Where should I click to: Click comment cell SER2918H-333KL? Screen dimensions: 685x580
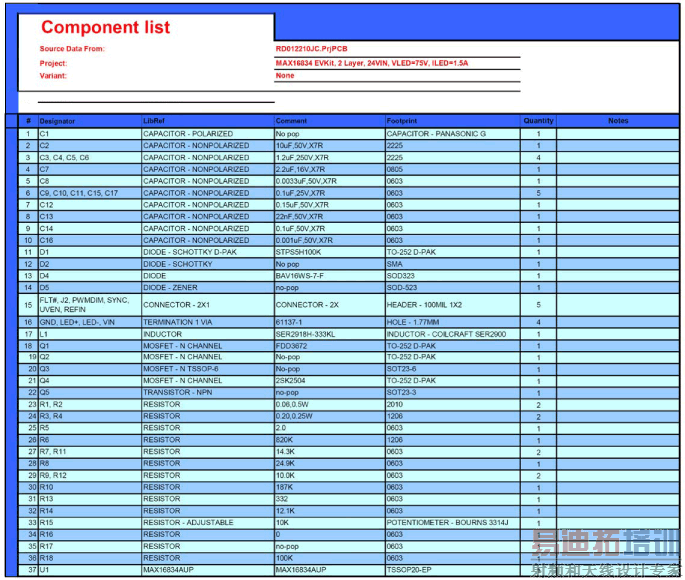pyautogui.click(x=330, y=334)
